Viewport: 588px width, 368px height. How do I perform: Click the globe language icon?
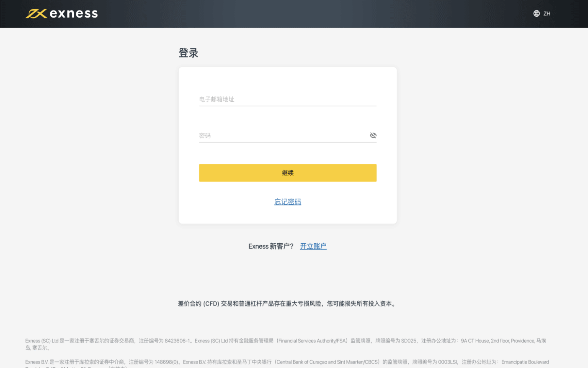536,13
